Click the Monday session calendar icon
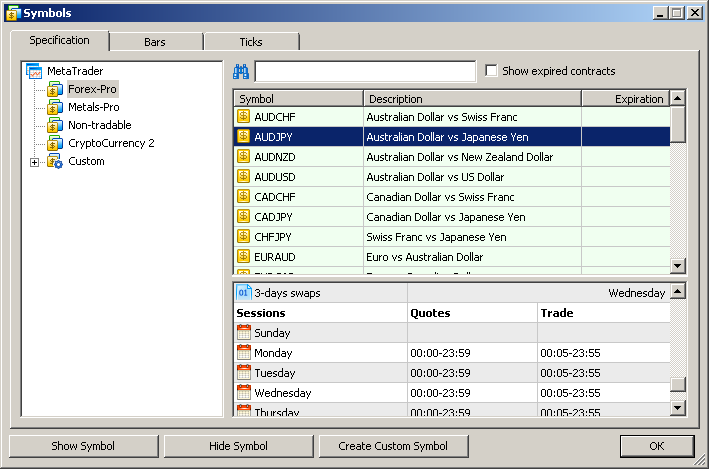709x469 pixels. [x=244, y=352]
